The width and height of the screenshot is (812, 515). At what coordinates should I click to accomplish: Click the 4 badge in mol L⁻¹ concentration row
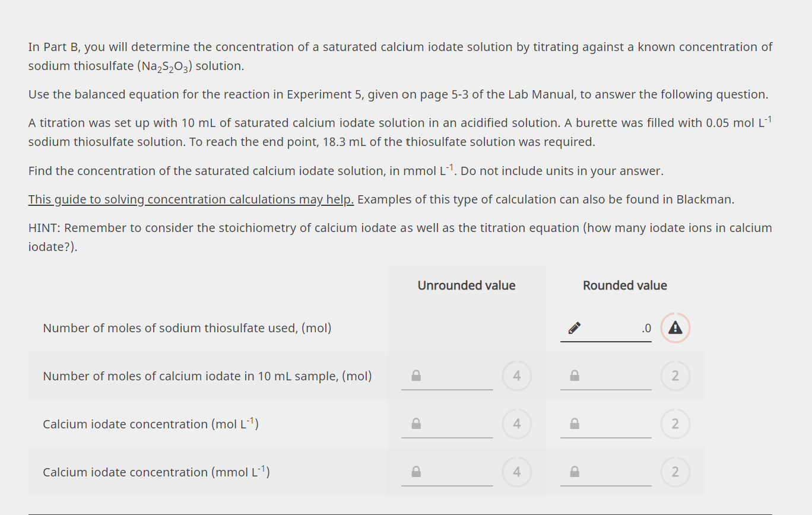516,424
